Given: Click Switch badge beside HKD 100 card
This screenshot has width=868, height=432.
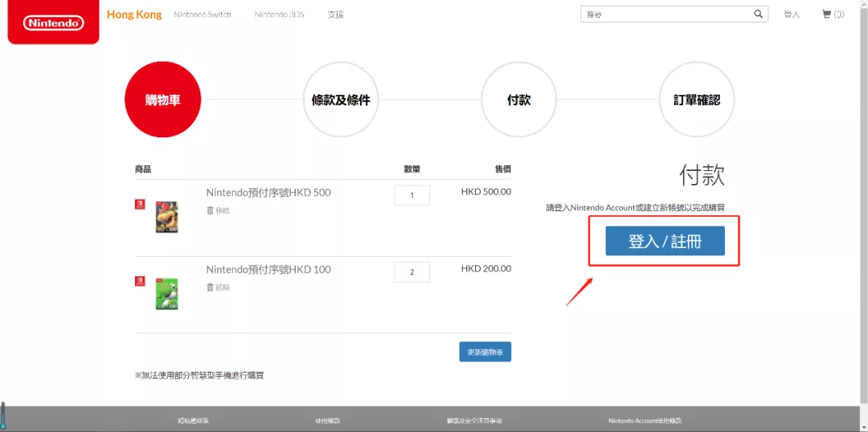Looking at the screenshot, I should [x=140, y=282].
